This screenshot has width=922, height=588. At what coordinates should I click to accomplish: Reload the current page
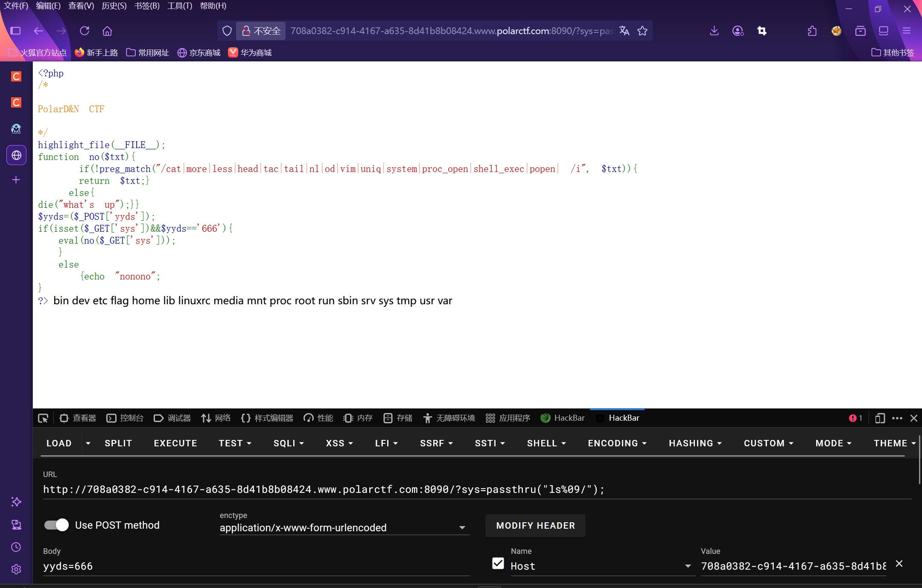[x=85, y=31]
